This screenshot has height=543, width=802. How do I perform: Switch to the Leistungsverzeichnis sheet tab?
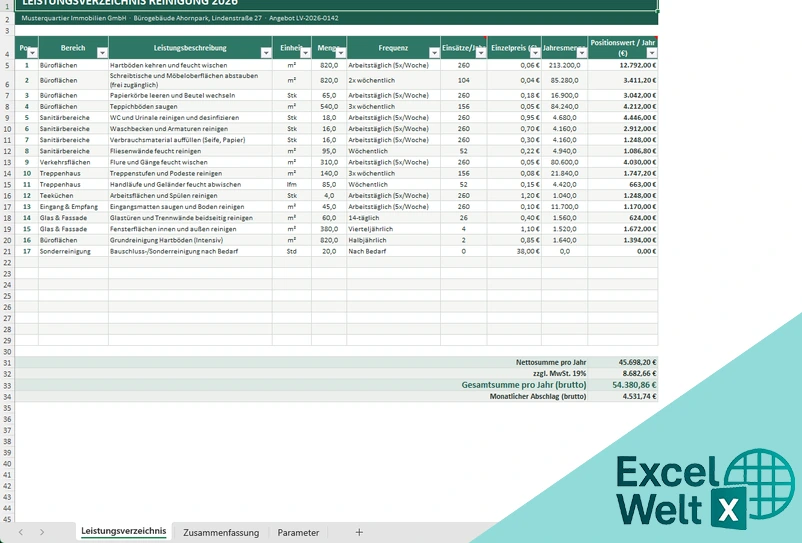[x=124, y=531]
